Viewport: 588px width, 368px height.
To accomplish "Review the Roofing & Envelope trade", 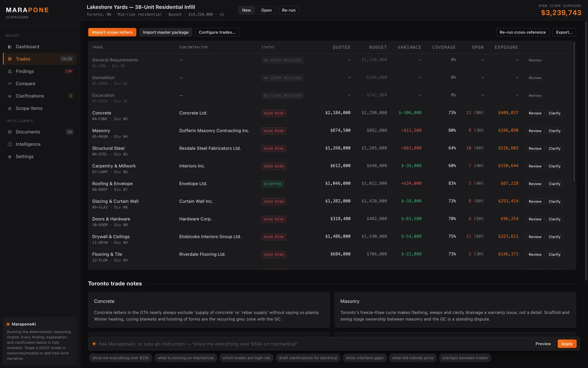I will [535, 184].
